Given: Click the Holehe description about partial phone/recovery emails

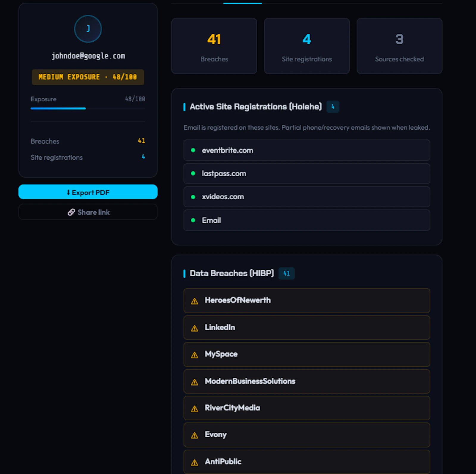Looking at the screenshot, I should tap(307, 128).
